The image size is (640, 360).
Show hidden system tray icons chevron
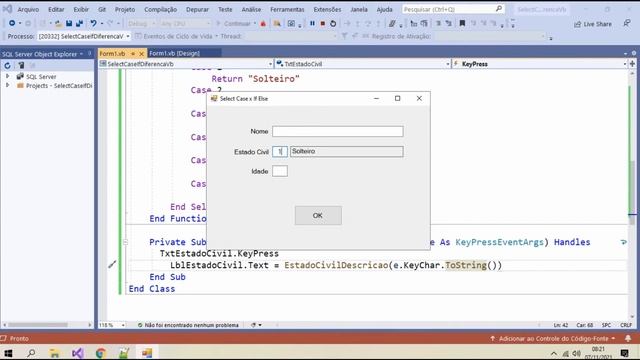[x=553, y=353]
